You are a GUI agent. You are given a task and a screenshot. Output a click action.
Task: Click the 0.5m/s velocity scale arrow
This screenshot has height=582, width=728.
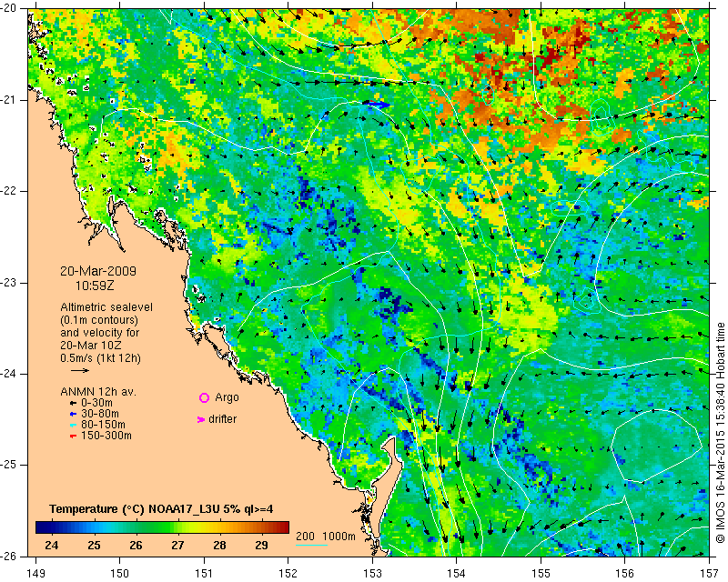80,370
